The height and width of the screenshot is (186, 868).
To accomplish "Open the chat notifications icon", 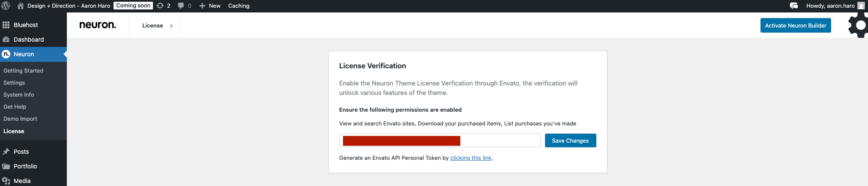I will coord(794,6).
